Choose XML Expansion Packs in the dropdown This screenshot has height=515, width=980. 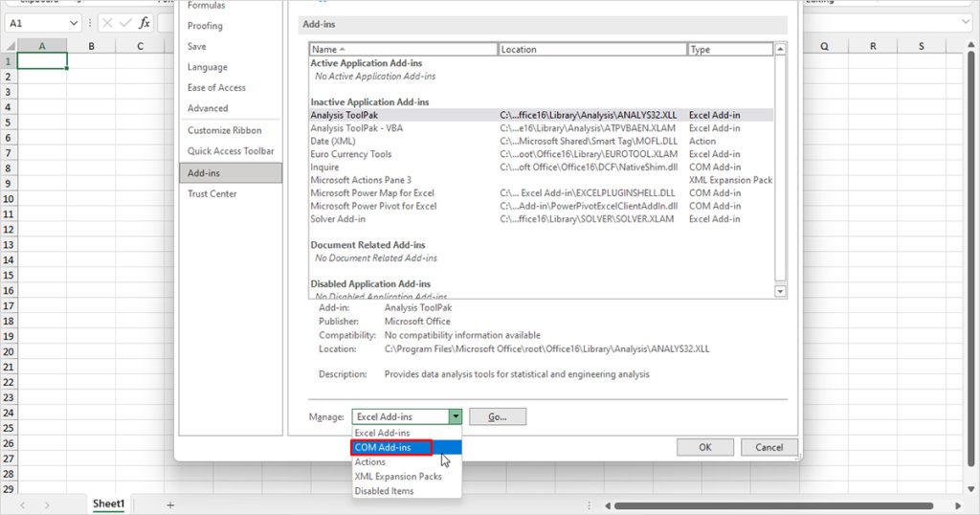pos(407,477)
